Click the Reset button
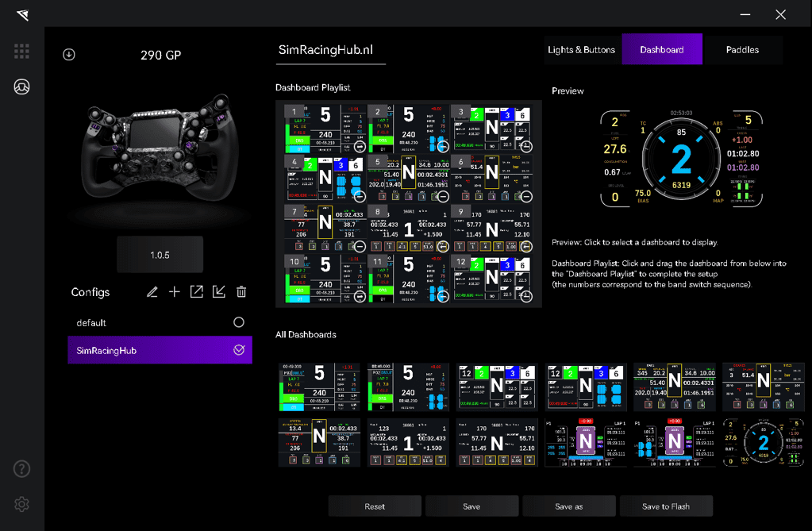This screenshot has height=531, width=812. [x=375, y=506]
